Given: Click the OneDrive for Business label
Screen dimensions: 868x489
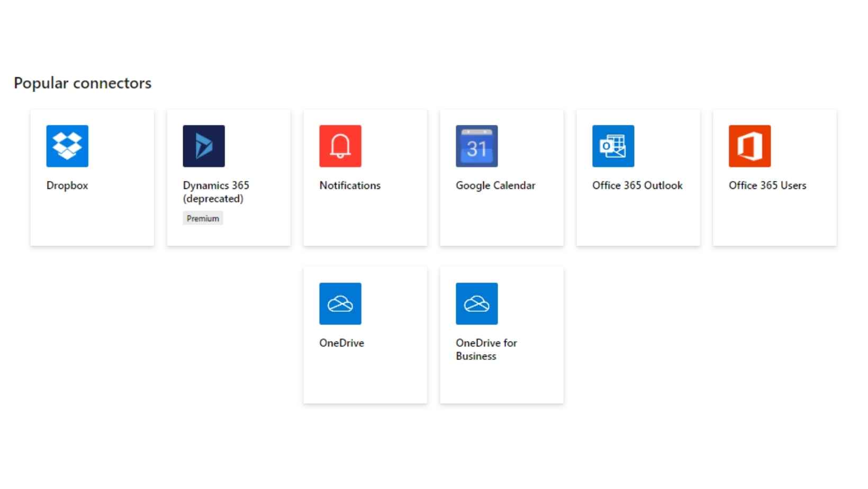Looking at the screenshot, I should click(486, 349).
